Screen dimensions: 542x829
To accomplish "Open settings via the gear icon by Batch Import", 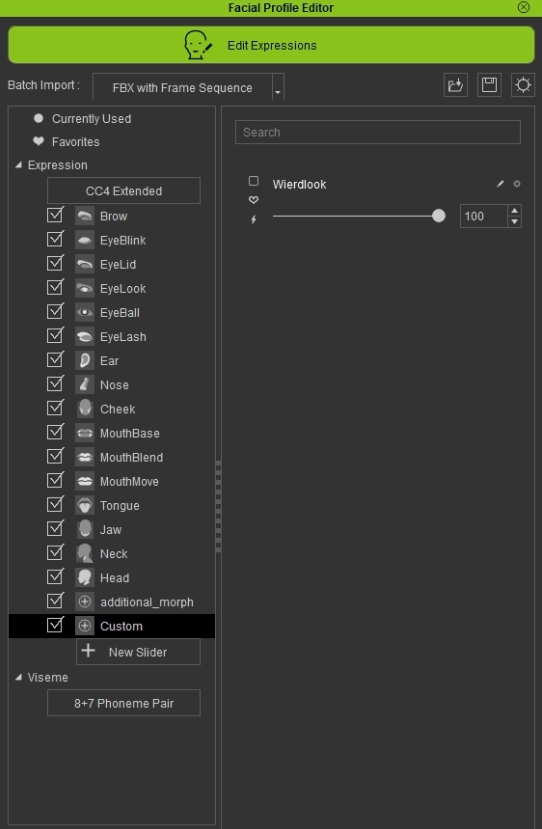I will click(523, 85).
